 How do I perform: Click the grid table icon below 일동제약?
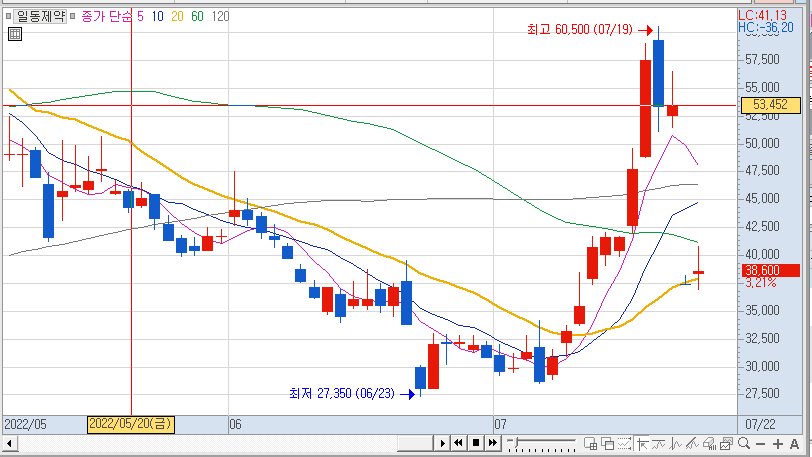click(x=15, y=35)
